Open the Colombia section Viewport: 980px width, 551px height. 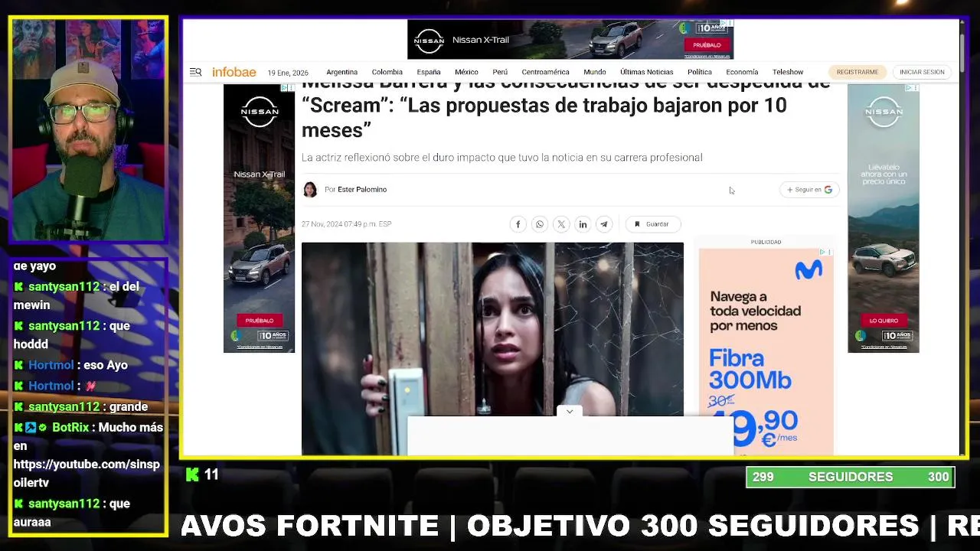tap(387, 72)
